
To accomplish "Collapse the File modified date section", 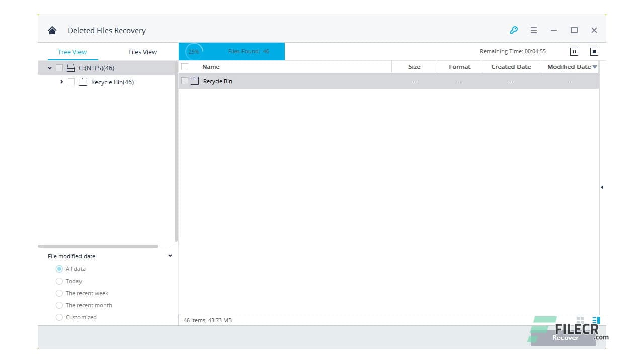I will tap(170, 255).
